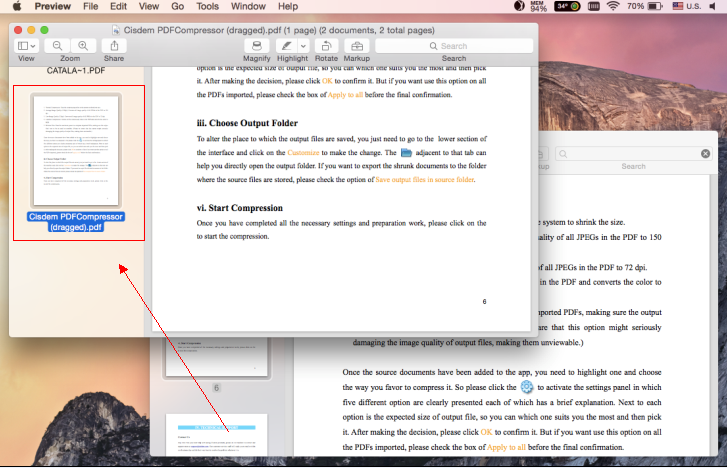Click the dark circular menu bar icon left of MEM
Screen dimensions: 727x468
tap(519, 6)
